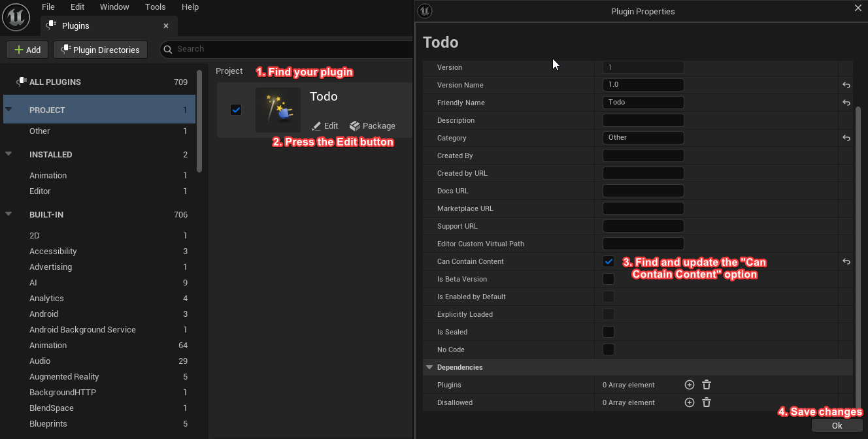Open the File menu
Screen dimensions: 868x439
coord(48,7)
